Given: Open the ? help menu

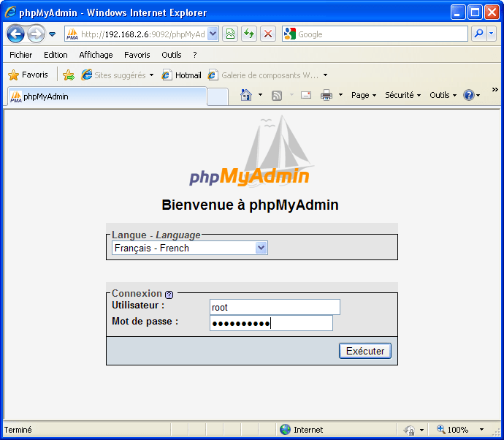Looking at the screenshot, I should pos(195,55).
